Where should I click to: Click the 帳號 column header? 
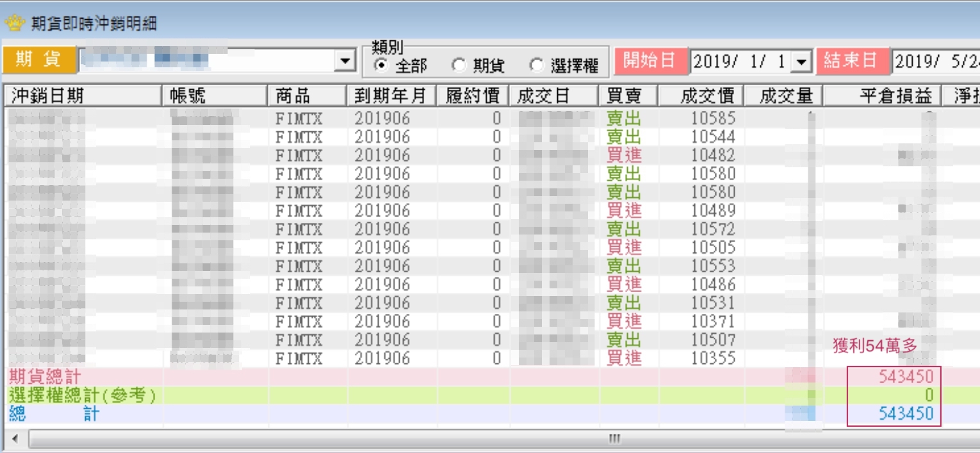215,96
